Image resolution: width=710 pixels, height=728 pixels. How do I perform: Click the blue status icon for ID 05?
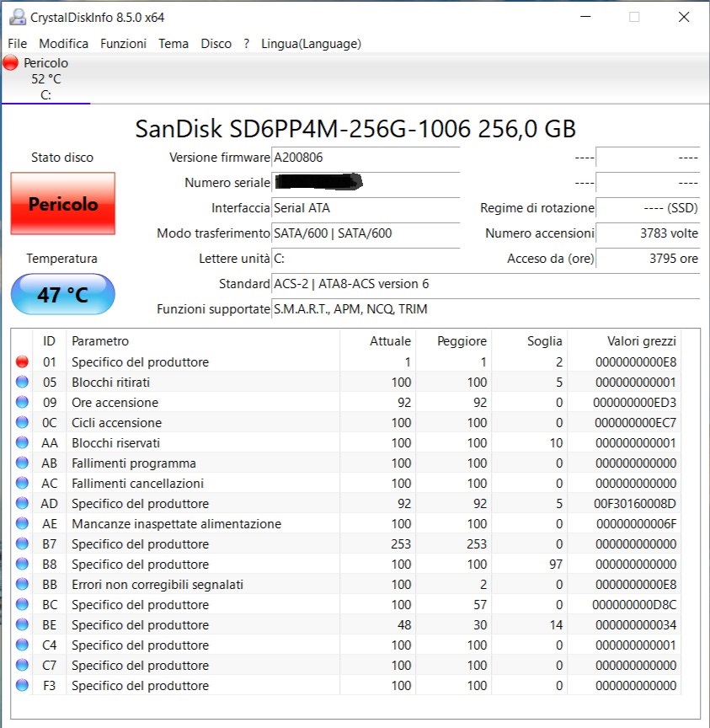pyautogui.click(x=22, y=382)
